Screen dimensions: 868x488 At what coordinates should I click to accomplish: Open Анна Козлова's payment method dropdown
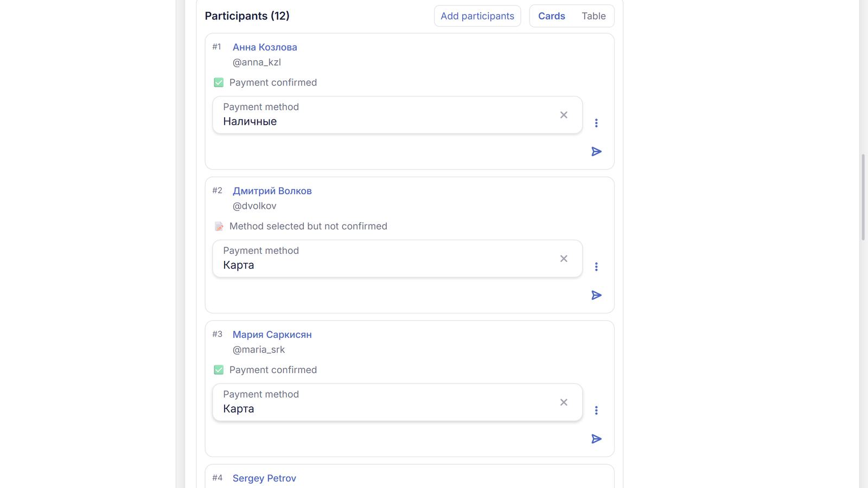pos(397,115)
